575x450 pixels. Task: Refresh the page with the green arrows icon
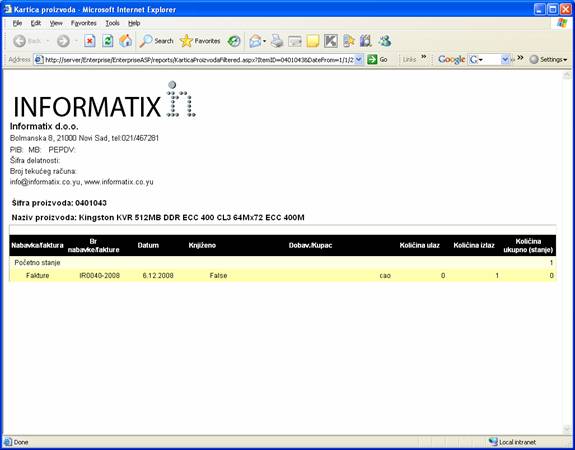pos(107,41)
